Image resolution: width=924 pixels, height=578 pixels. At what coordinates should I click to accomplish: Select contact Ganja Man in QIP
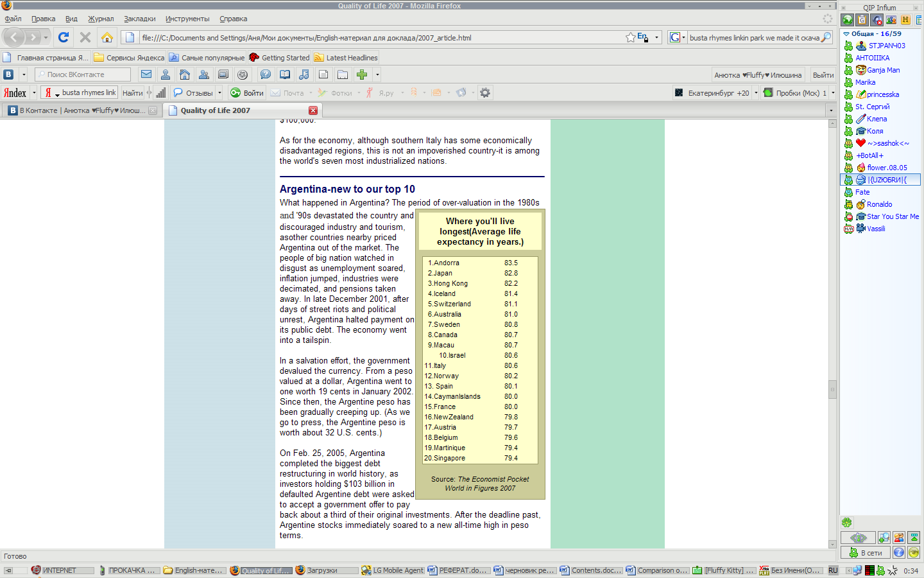(882, 70)
